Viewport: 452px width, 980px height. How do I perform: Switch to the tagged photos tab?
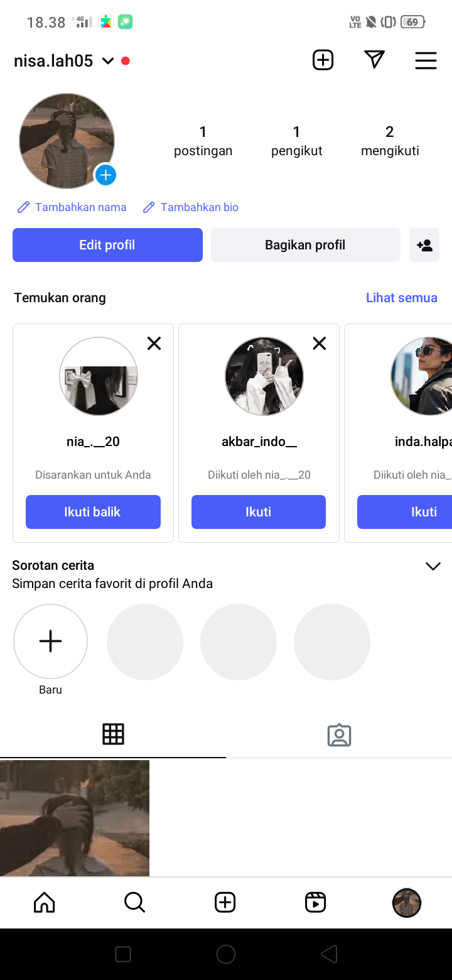(339, 735)
